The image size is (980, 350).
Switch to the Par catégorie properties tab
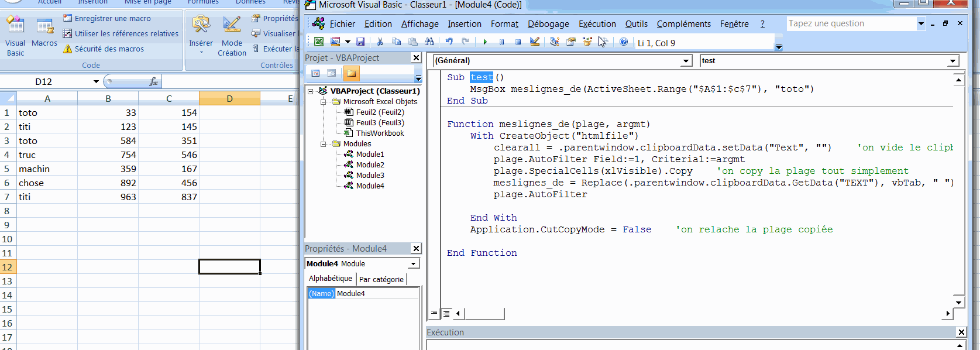pyautogui.click(x=381, y=279)
